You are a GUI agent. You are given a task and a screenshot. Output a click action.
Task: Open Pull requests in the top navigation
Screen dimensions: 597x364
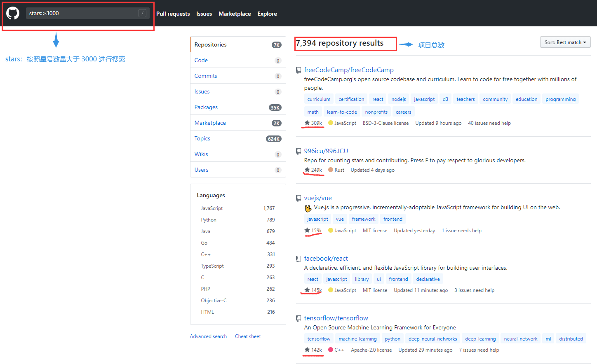[x=173, y=14]
